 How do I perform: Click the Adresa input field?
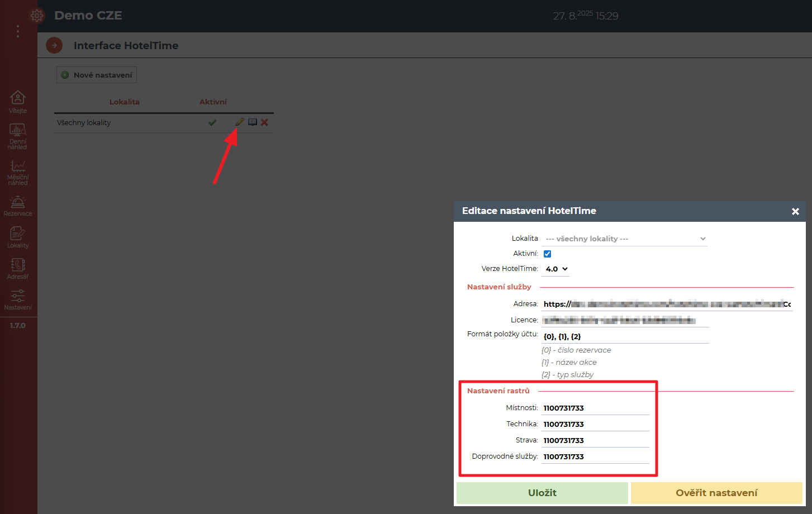tap(667, 304)
